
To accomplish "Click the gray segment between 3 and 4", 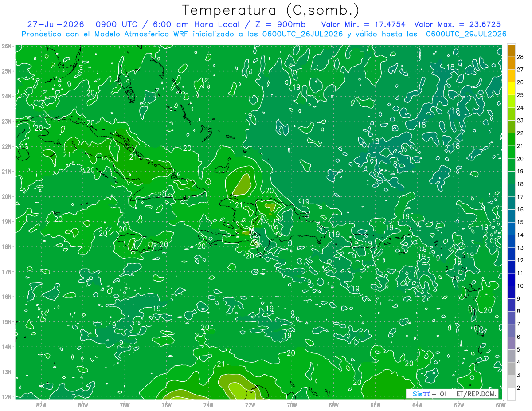I will tap(511, 368).
